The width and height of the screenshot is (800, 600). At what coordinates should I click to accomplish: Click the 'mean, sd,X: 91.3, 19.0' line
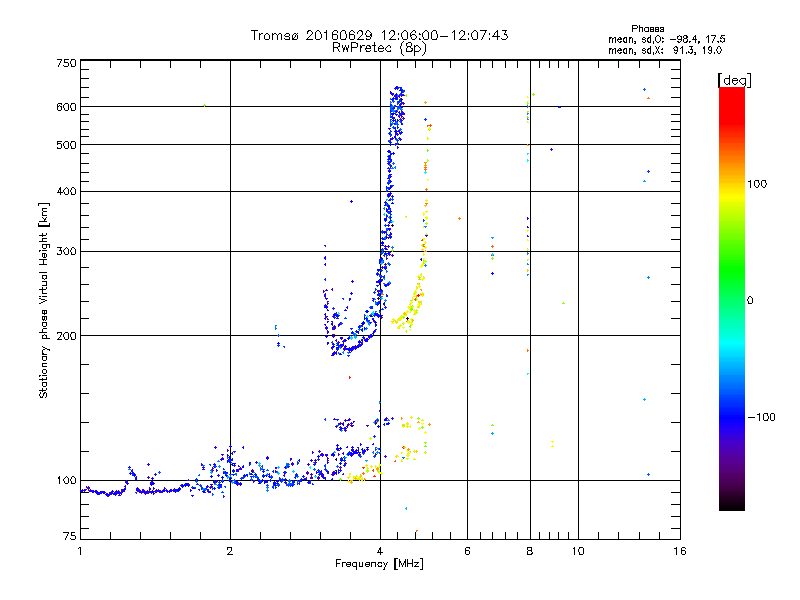pyautogui.click(x=665, y=50)
